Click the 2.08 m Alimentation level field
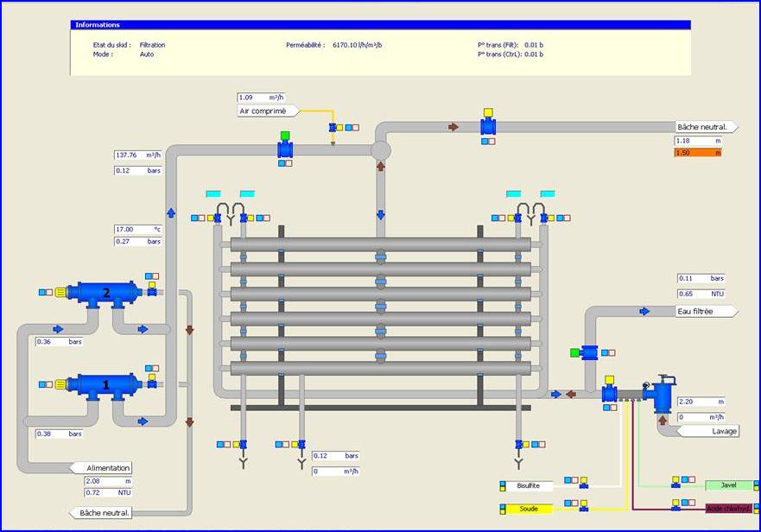 pyautogui.click(x=108, y=481)
